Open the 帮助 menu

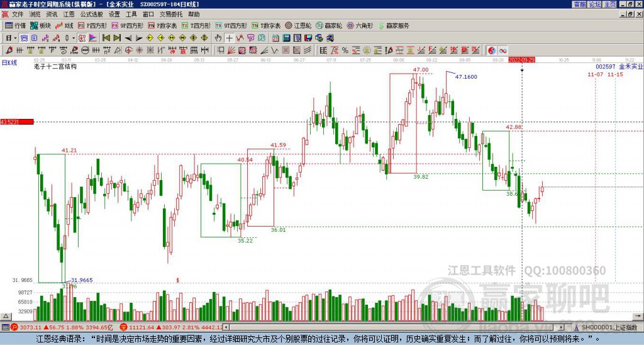point(194,14)
